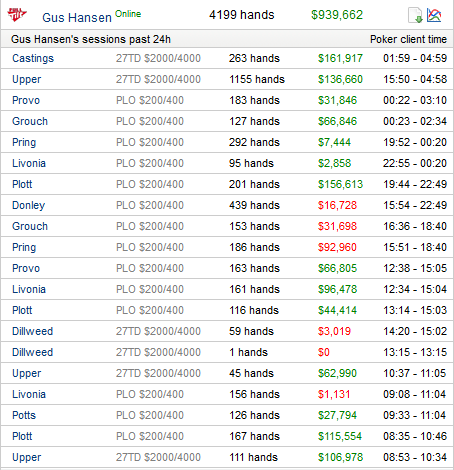
Task: Click the $44,414 profit amount
Action: tap(337, 310)
